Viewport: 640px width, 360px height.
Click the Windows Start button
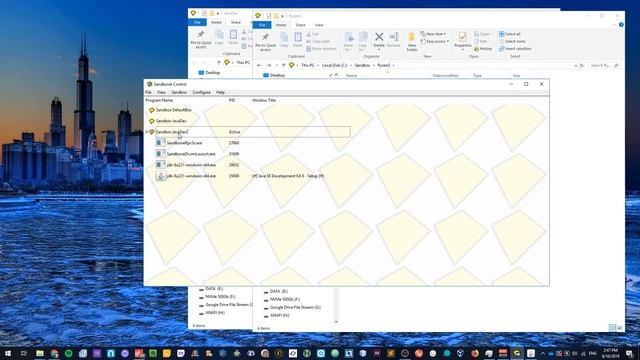(x=8, y=353)
